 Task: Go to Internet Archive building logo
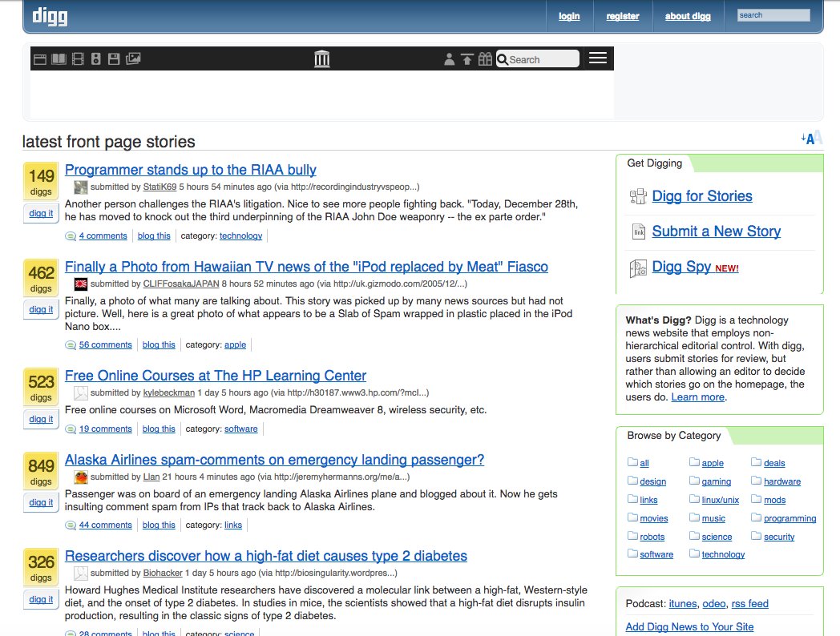tap(322, 58)
